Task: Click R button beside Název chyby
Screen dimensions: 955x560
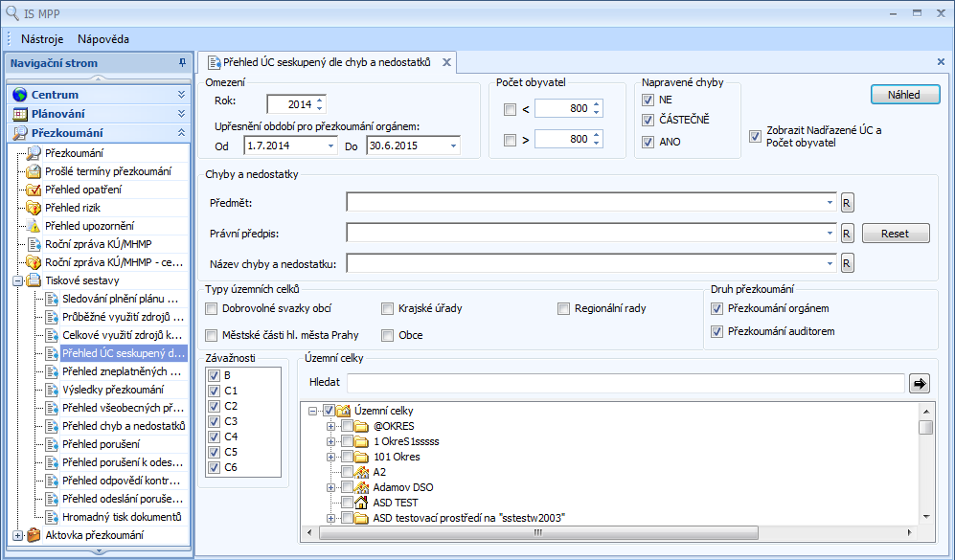Action: point(847,263)
